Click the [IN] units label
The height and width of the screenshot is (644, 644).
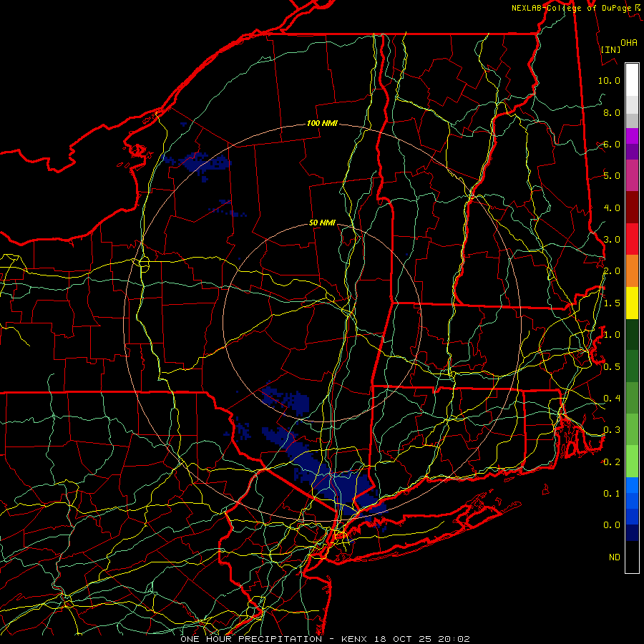(611, 49)
